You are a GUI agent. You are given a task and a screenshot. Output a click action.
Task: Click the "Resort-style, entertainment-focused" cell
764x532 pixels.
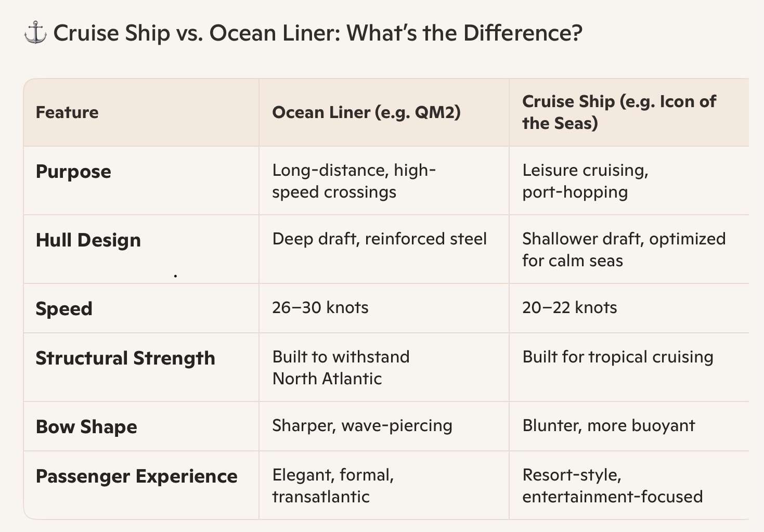612,486
